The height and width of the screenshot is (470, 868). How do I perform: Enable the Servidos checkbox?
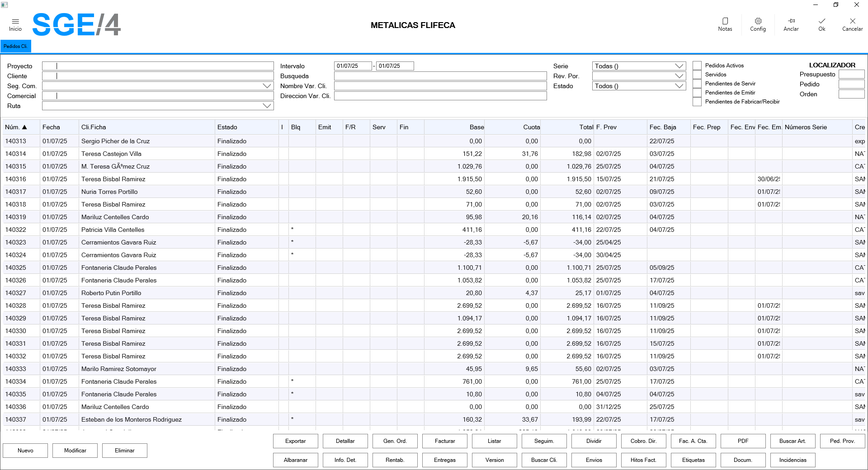697,75
